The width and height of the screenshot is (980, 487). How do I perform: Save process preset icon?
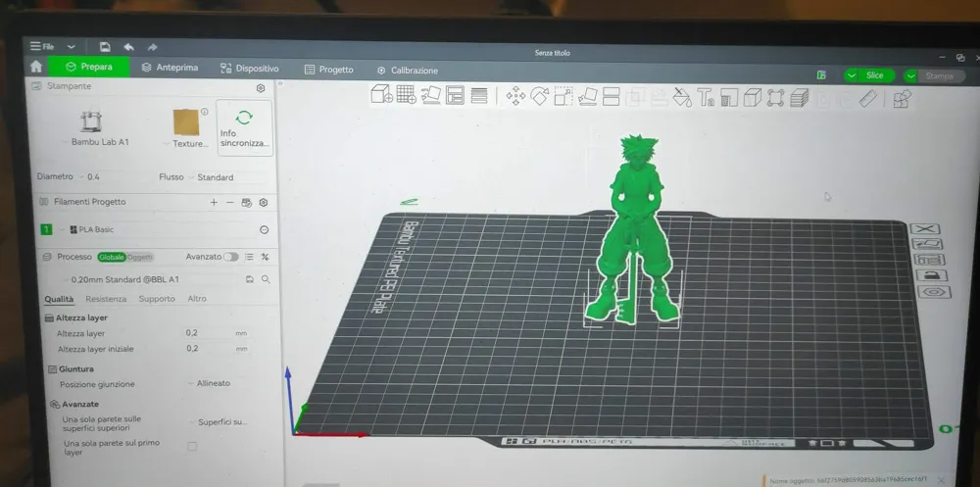tap(249, 279)
